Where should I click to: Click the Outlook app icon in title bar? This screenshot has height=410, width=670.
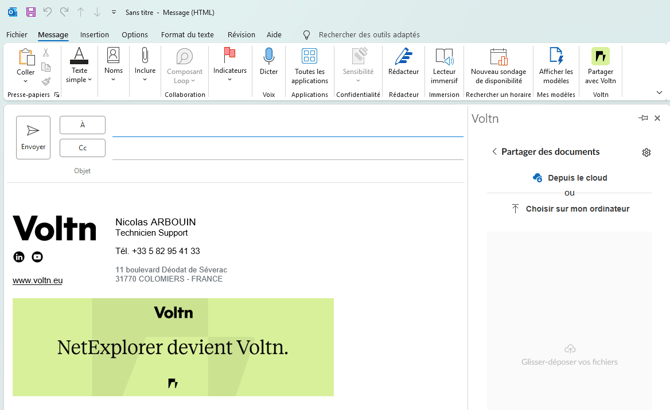[12, 12]
